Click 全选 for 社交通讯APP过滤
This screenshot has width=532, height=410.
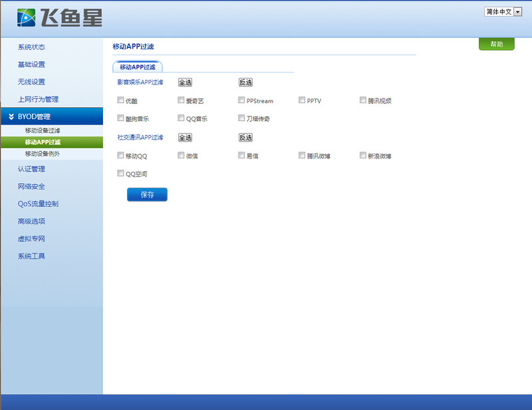[186, 138]
